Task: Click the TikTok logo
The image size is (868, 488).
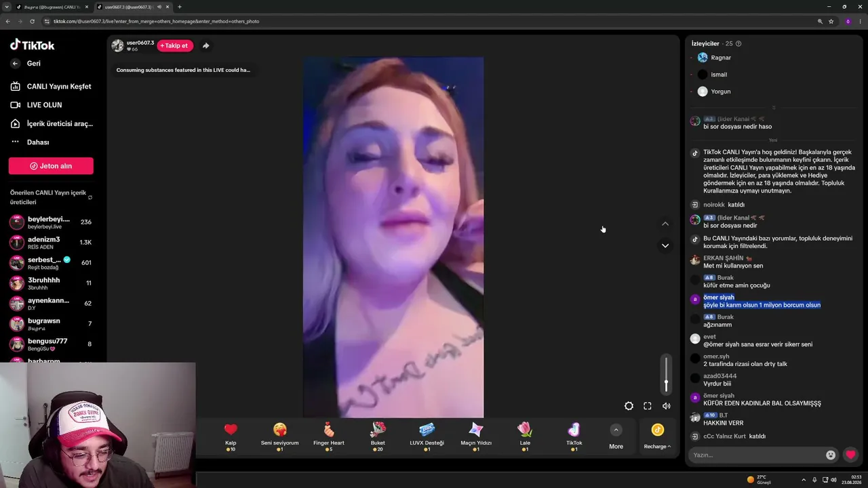Action: [32, 45]
